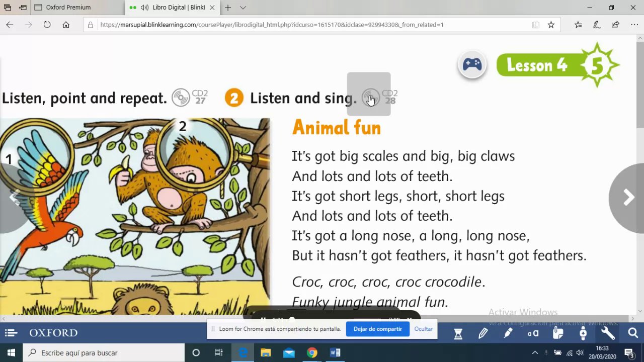Go to the next book page
Image resolution: width=644 pixels, height=362 pixels.
(628, 198)
